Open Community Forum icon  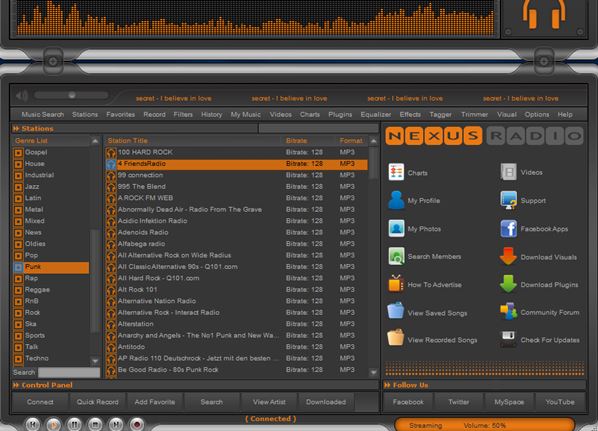click(508, 311)
